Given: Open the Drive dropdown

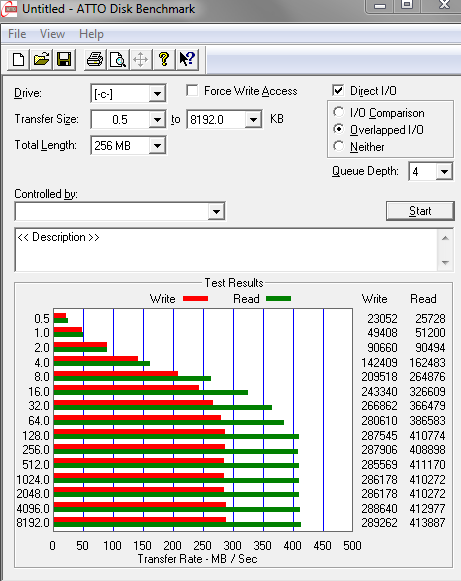Looking at the screenshot, I should (157, 94).
